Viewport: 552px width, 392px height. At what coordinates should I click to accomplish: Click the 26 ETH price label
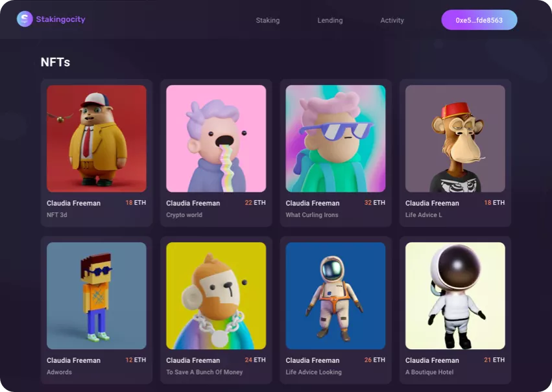point(374,360)
